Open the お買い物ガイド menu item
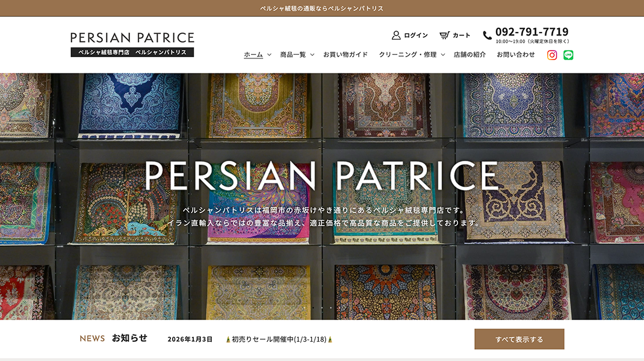The width and height of the screenshot is (644, 361). pyautogui.click(x=345, y=55)
